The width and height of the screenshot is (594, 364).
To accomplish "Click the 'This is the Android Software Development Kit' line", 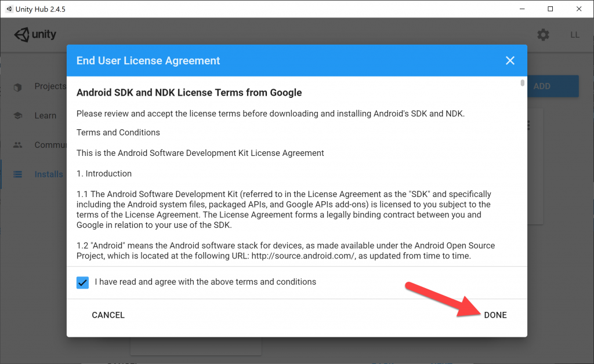I will 200,153.
